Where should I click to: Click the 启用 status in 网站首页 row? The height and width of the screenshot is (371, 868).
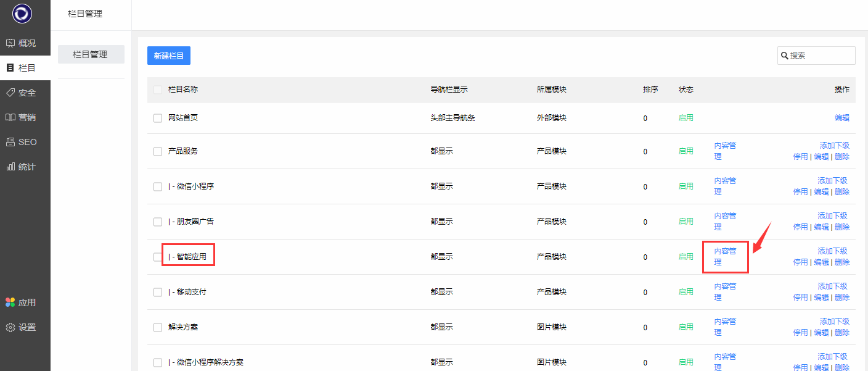coord(686,118)
